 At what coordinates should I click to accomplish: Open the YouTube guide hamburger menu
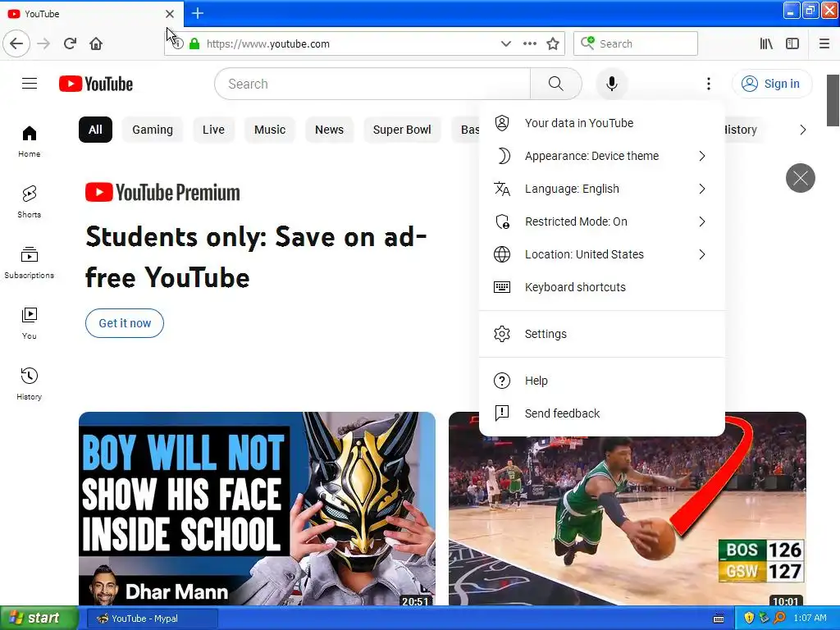click(x=30, y=84)
